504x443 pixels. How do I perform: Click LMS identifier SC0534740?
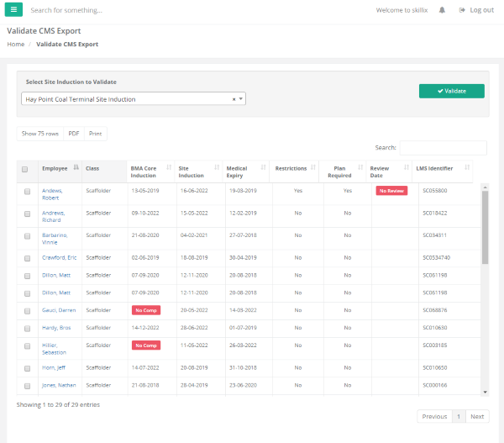pos(436,258)
